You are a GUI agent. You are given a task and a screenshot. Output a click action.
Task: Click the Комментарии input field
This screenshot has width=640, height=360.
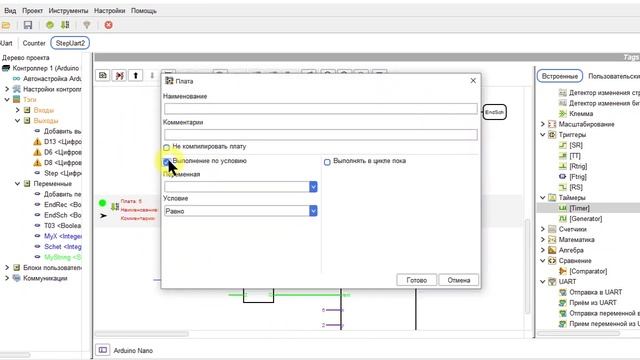click(321, 135)
